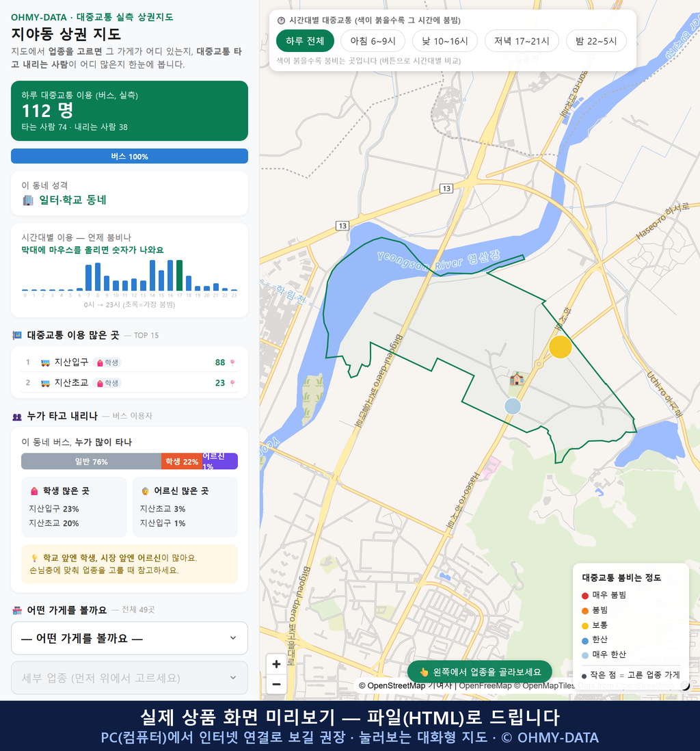Click the 지산입구 stop name in the top list
The image size is (700, 751).
pyautogui.click(x=71, y=363)
